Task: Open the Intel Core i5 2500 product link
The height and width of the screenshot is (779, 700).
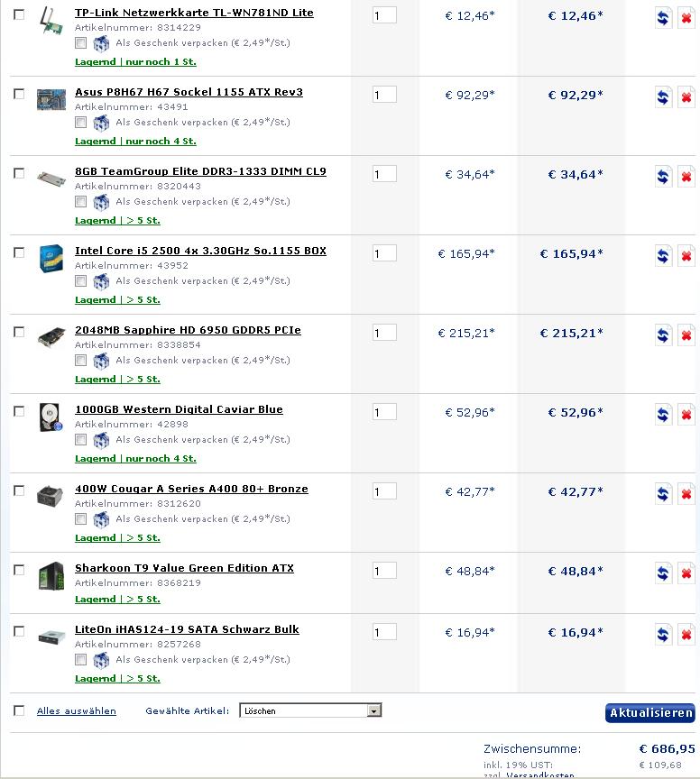Action: (200, 251)
